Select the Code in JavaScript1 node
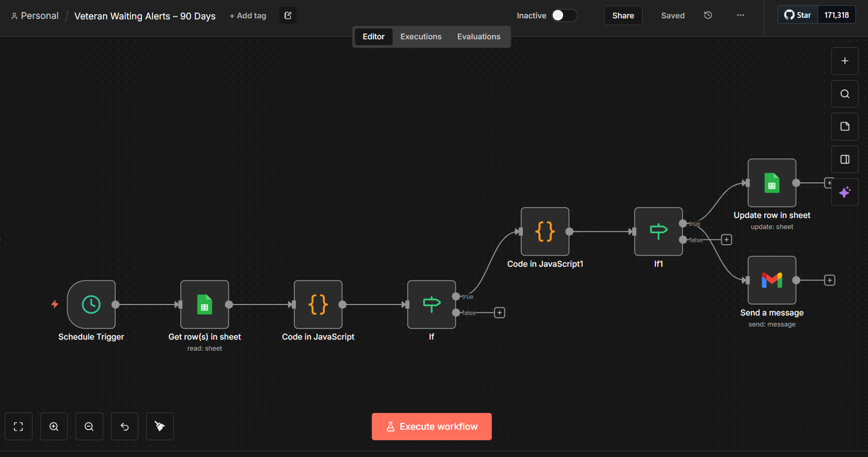868x457 pixels. (545, 232)
